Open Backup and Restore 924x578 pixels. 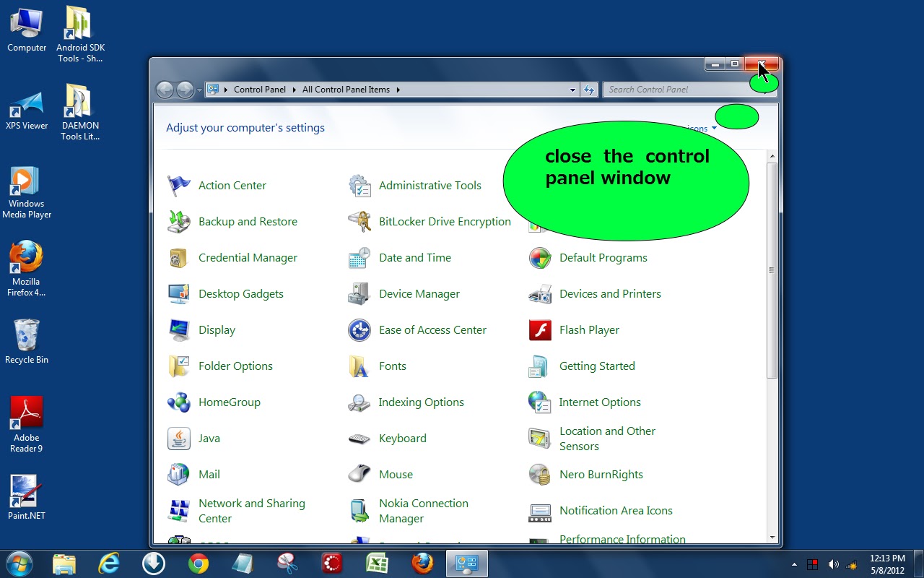(248, 221)
